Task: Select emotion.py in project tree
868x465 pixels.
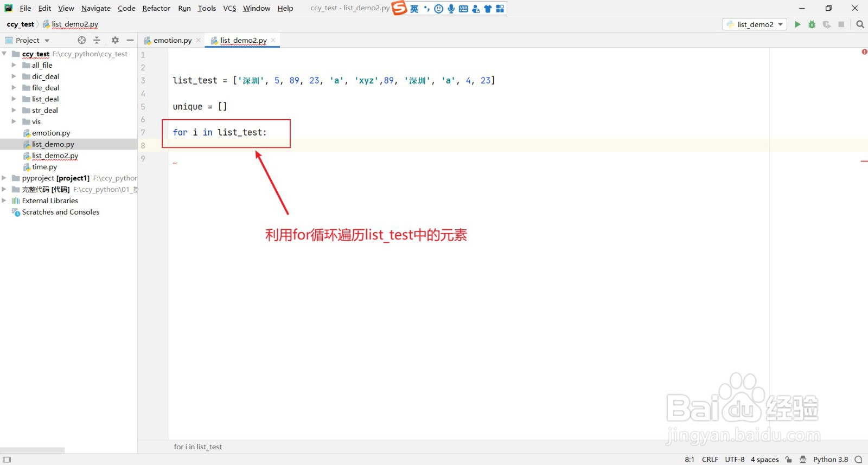Action: [x=51, y=133]
